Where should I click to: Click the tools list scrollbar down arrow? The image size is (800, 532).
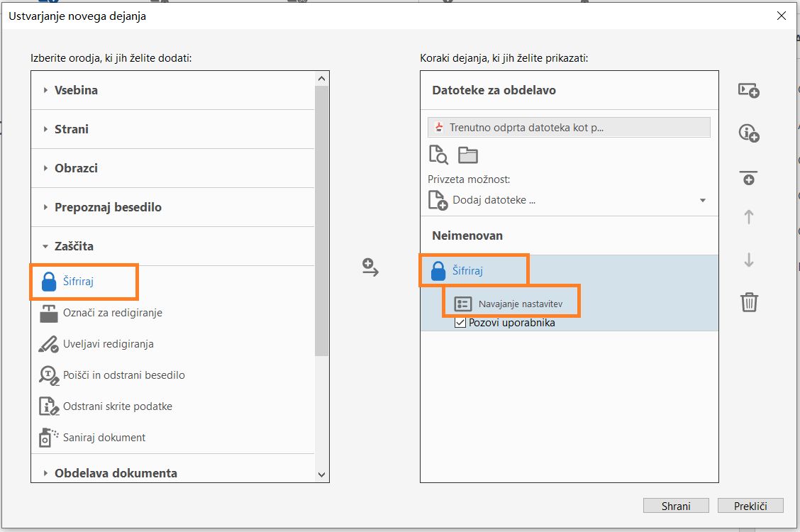click(322, 475)
